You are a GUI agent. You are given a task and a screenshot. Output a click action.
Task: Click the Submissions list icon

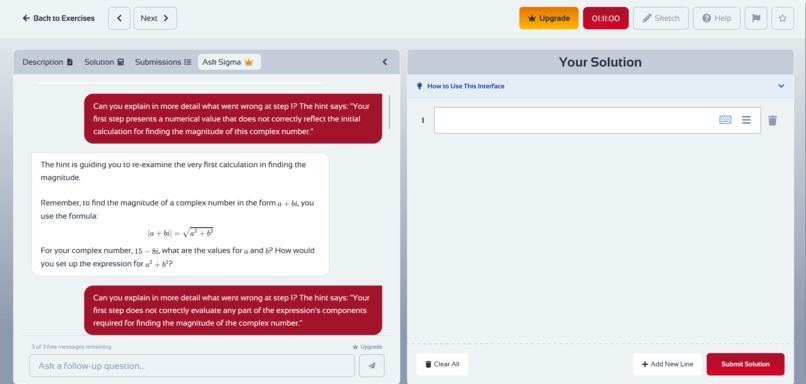click(x=188, y=62)
